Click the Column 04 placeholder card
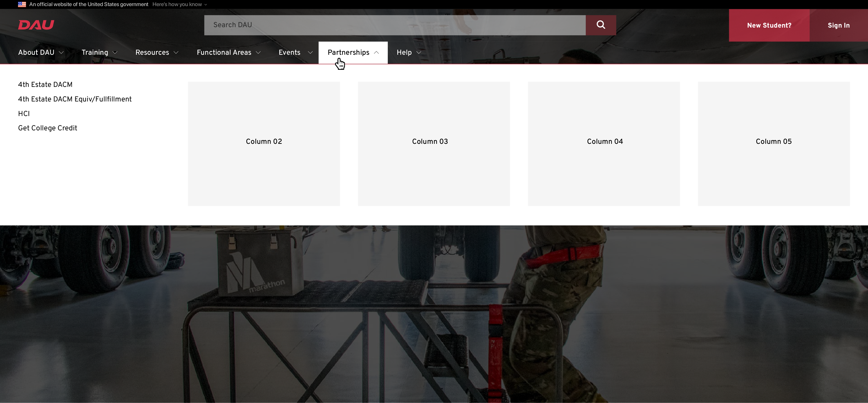Screen dimensions: 868x403 (604, 144)
